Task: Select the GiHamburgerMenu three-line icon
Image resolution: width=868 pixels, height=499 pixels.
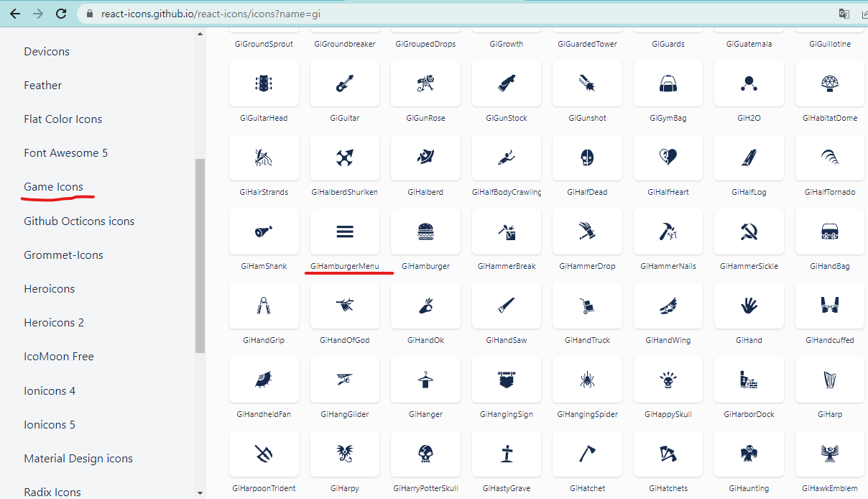Action: pyautogui.click(x=345, y=232)
